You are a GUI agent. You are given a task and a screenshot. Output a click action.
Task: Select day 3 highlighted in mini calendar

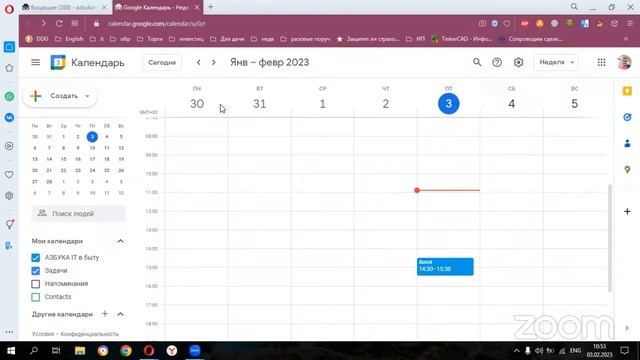(x=92, y=137)
